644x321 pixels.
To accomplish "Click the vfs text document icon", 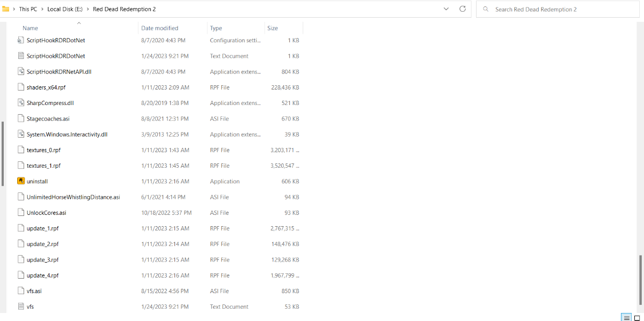I will (x=21, y=307).
